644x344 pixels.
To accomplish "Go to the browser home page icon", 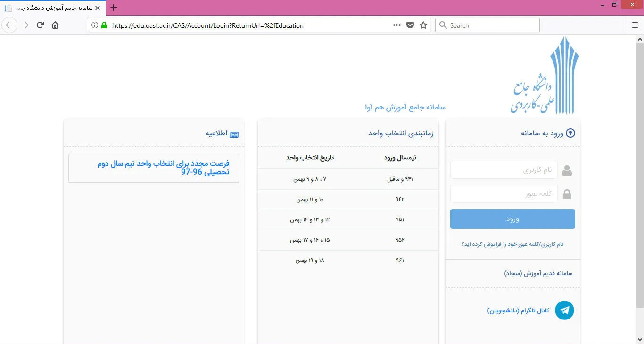I will pyautogui.click(x=55, y=25).
